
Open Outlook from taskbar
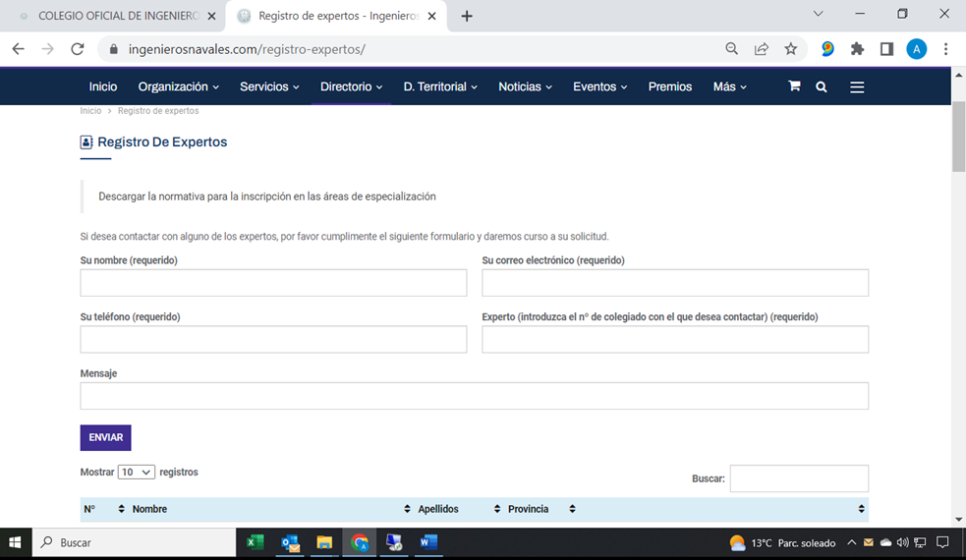(290, 542)
